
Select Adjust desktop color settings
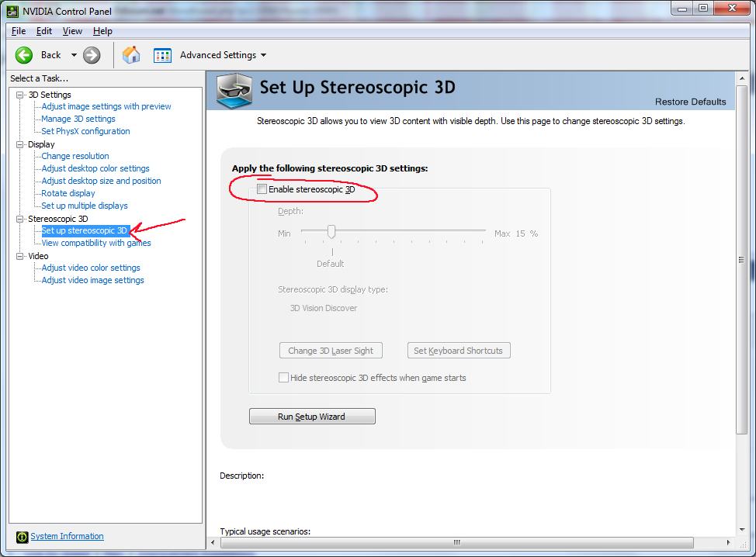point(95,168)
